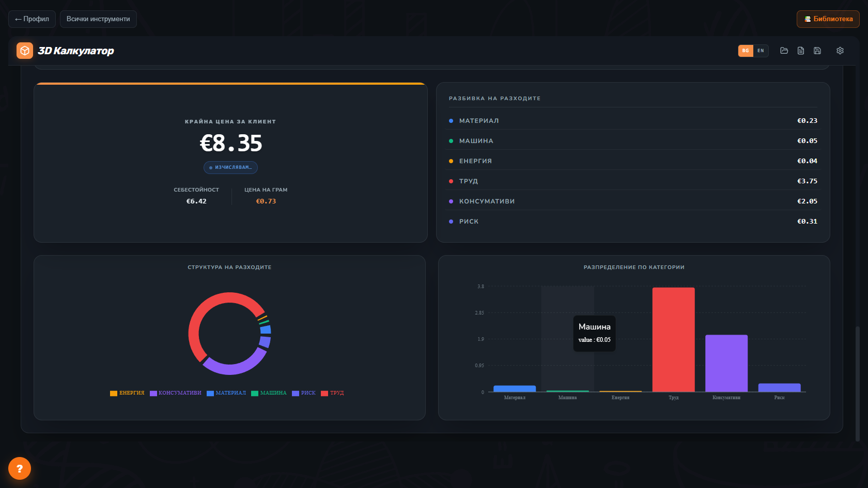The width and height of the screenshot is (868, 488).
Task: Open help with the question mark button
Action: [20, 468]
